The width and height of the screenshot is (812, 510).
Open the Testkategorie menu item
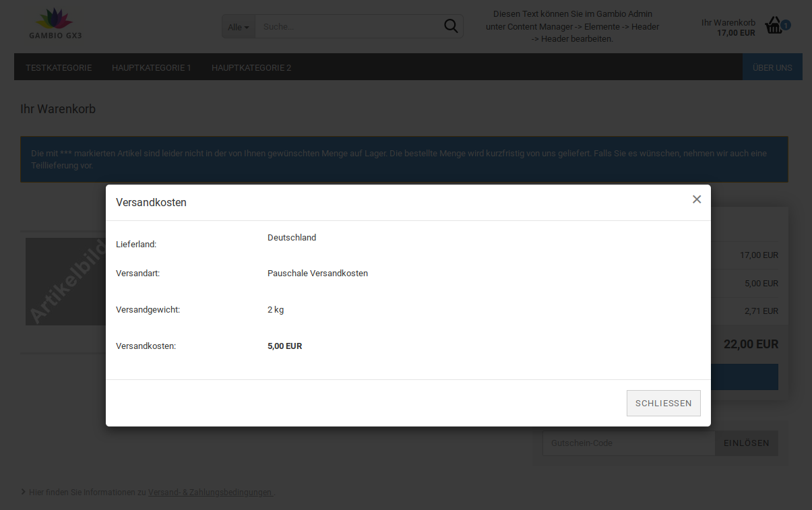click(x=59, y=67)
